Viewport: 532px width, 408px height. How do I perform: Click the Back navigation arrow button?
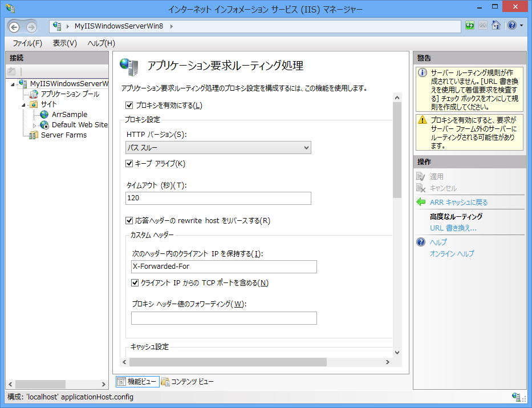point(14,27)
